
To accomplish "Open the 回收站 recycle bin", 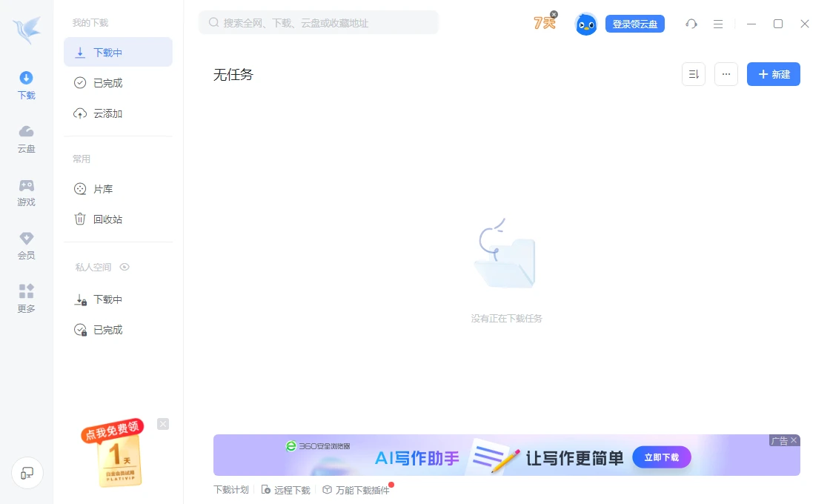I will tap(107, 219).
